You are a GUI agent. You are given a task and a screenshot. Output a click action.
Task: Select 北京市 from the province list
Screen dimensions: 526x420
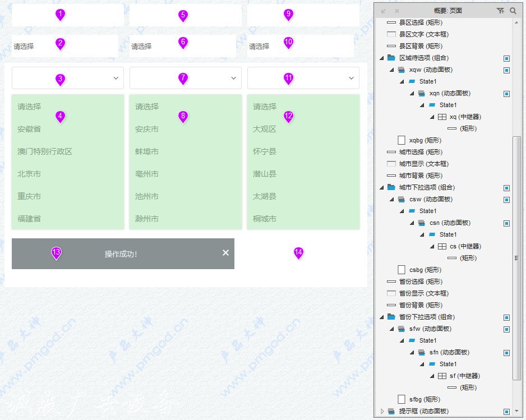click(29, 174)
